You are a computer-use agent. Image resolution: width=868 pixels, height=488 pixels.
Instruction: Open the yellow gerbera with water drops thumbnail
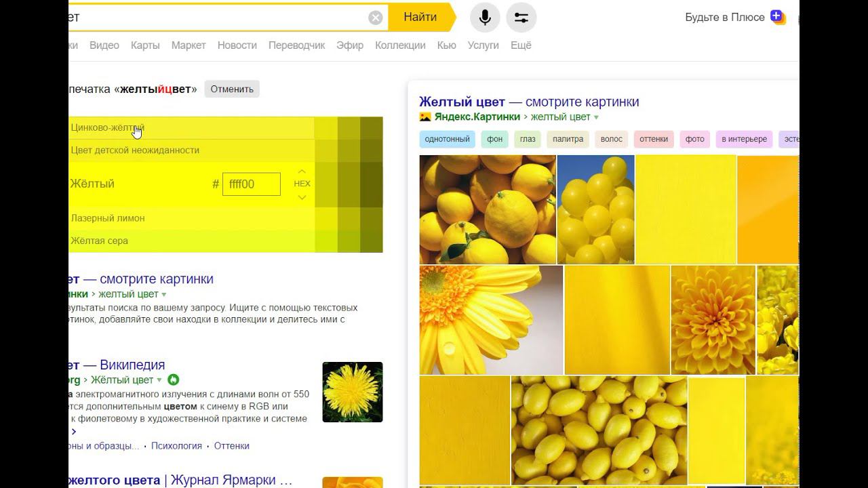(491, 320)
